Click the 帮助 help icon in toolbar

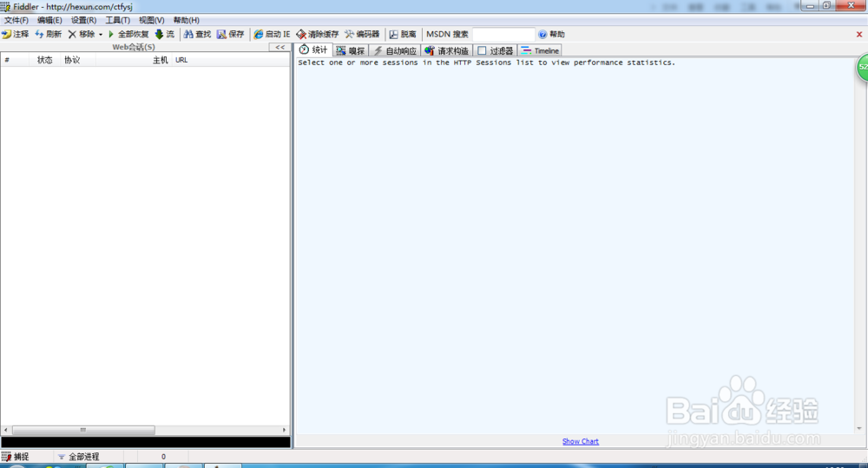tap(542, 35)
